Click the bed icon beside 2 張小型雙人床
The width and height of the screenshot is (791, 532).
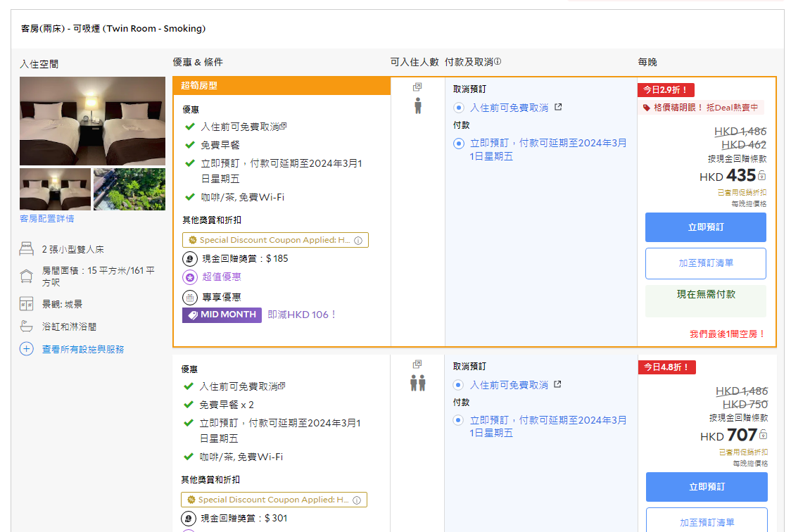pyautogui.click(x=26, y=248)
